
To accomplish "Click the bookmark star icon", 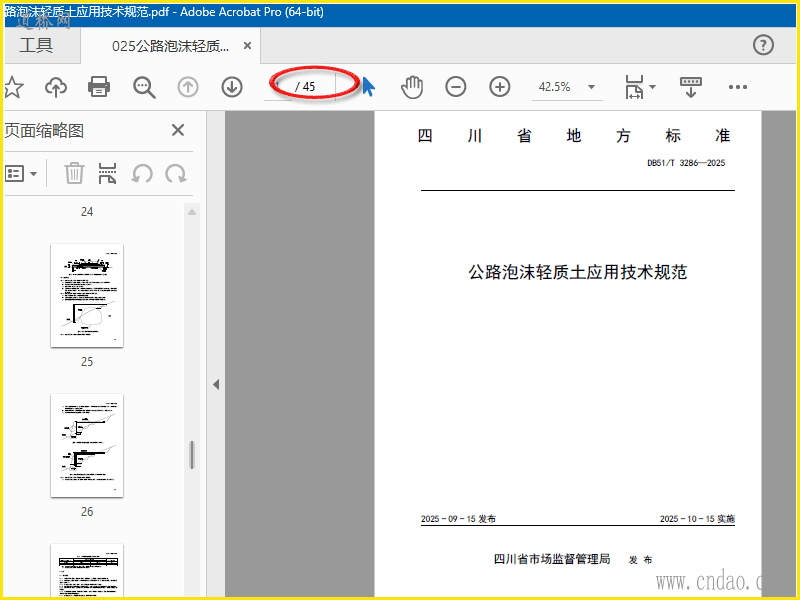I will tap(13, 87).
